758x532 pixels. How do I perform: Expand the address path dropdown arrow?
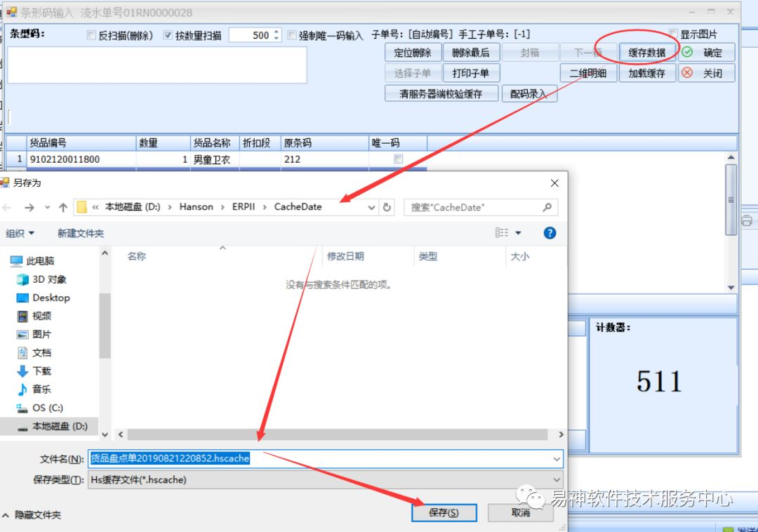[x=371, y=207]
